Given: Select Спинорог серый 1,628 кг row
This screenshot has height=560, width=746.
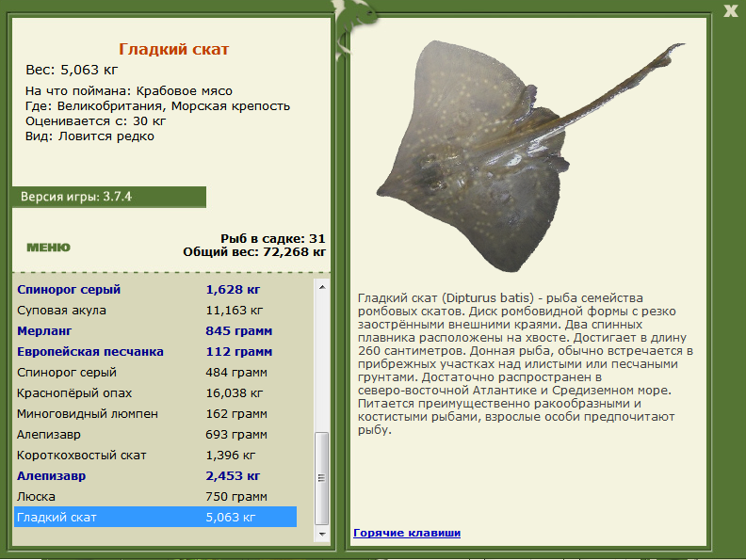Looking at the screenshot, I should pyautogui.click(x=155, y=290).
